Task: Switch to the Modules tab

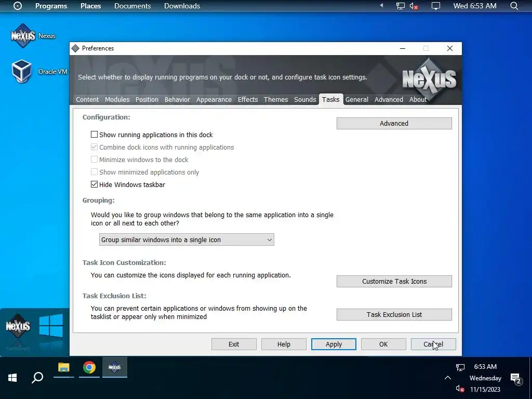Action: (x=117, y=99)
